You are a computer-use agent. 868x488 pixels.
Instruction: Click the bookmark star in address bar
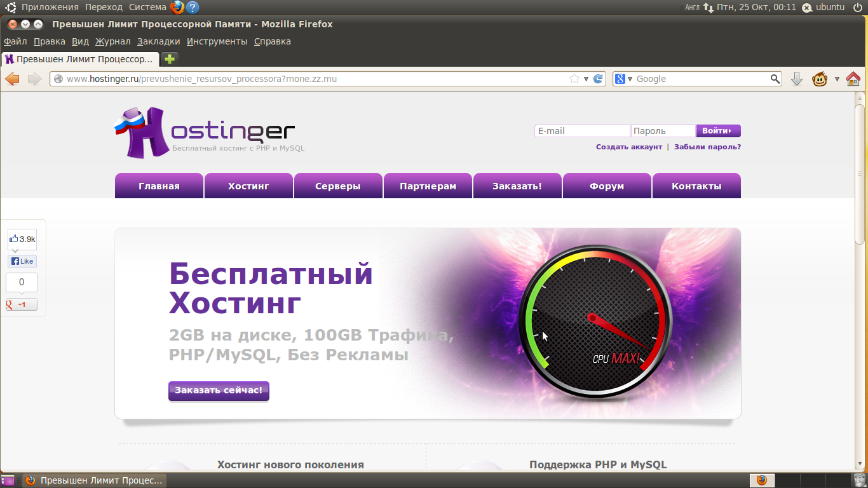(574, 79)
